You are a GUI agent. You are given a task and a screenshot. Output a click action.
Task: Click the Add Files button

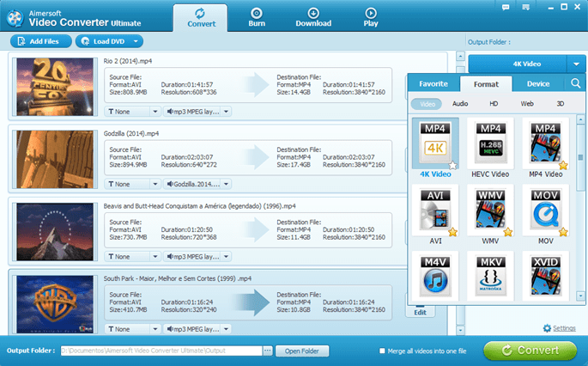(41, 41)
